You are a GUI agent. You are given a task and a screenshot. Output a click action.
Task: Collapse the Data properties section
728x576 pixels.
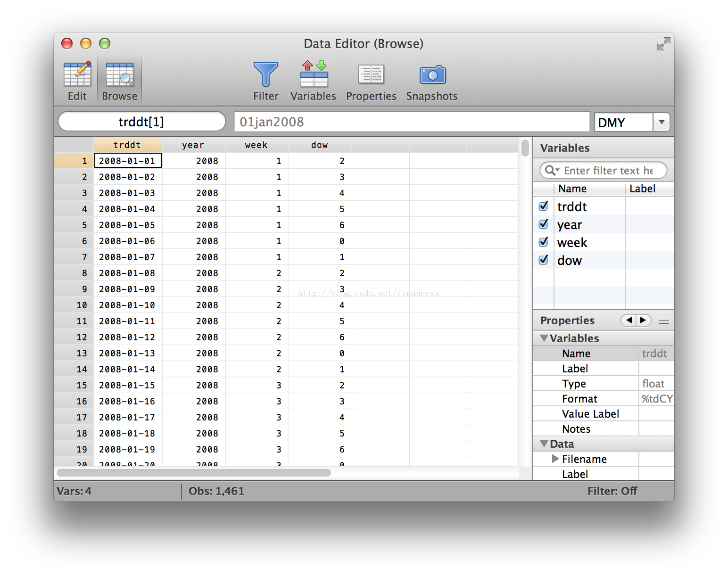pos(544,444)
